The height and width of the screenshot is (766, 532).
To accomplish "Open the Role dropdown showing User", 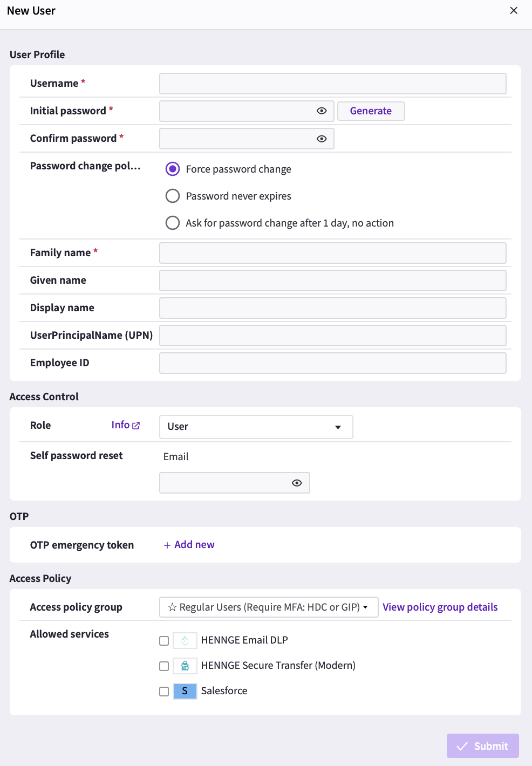I will point(256,427).
